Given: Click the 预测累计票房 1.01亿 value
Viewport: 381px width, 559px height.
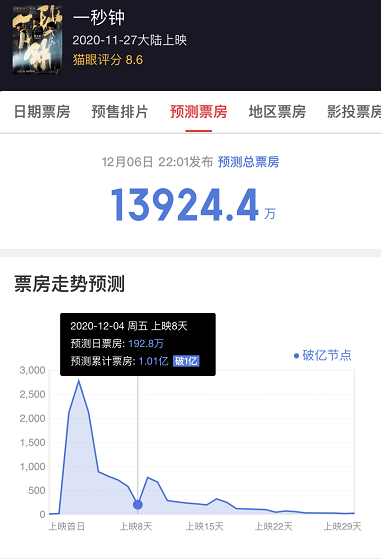Looking at the screenshot, I should point(153,361).
